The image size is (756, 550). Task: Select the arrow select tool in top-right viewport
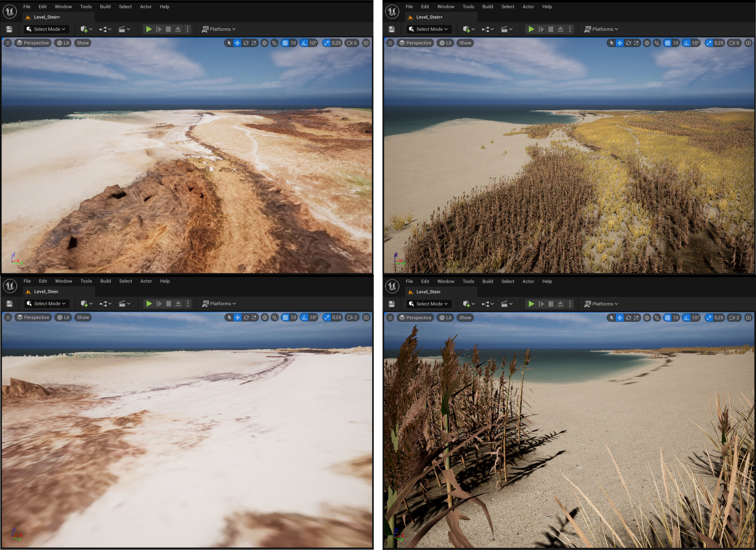pos(611,43)
